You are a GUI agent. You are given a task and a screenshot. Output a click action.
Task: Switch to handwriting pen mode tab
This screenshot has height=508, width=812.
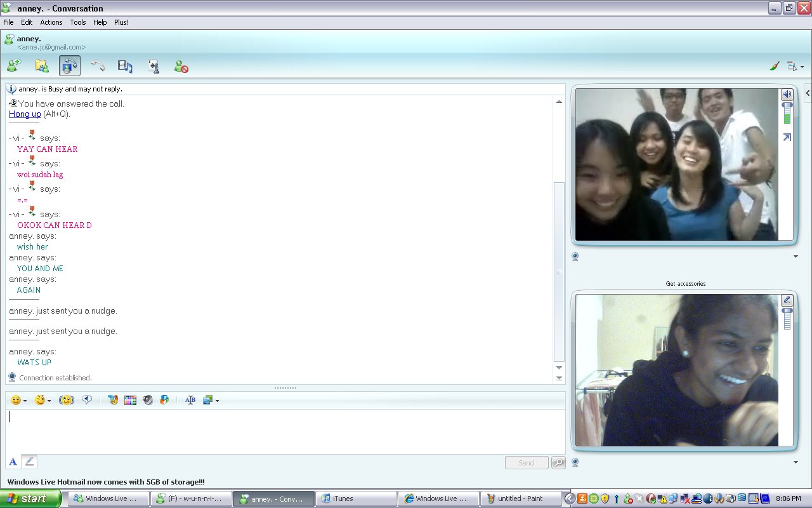click(x=29, y=462)
